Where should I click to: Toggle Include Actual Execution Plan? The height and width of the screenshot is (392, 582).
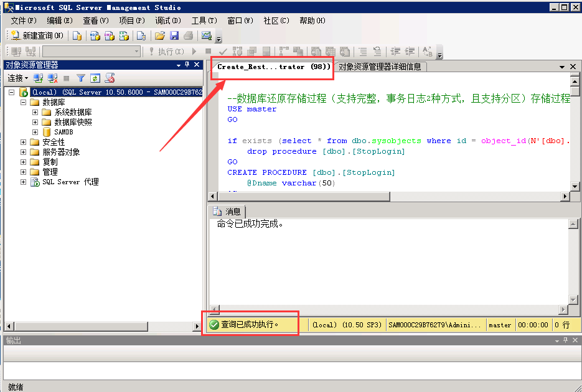[x=284, y=52]
